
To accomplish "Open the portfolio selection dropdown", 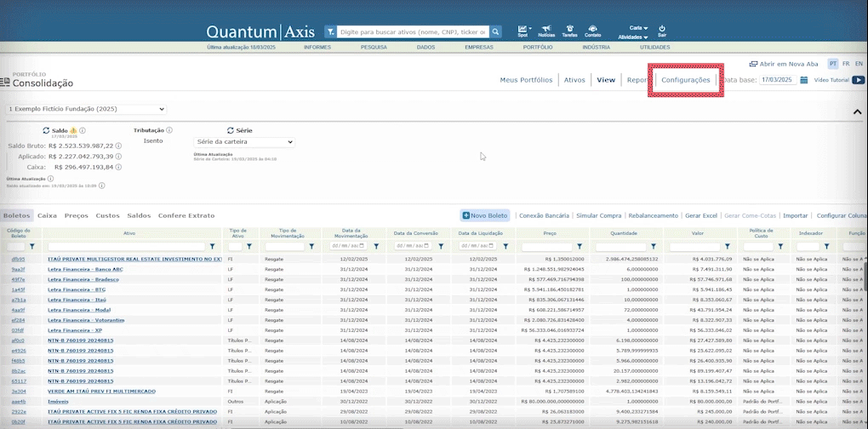I will coord(86,109).
